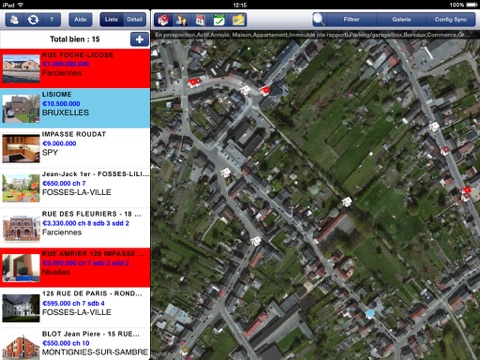Screen dimensions: 480x360
Task: Select the LISIOME listing title
Action: 57,95
